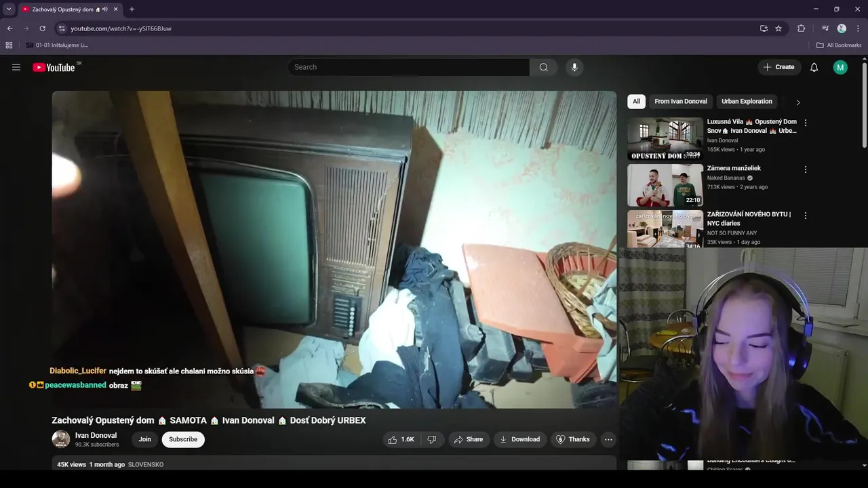Download the video
The width and height of the screenshot is (868, 488).
(520, 439)
